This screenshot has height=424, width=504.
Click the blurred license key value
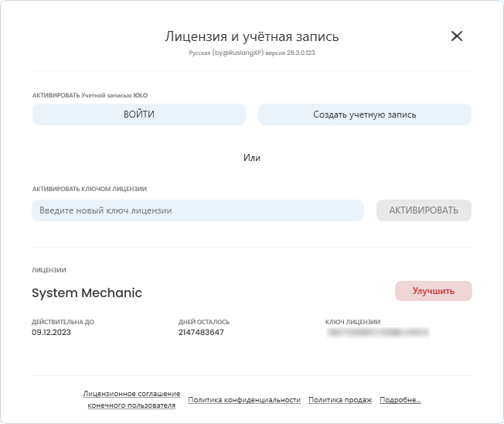pyautogui.click(x=377, y=332)
